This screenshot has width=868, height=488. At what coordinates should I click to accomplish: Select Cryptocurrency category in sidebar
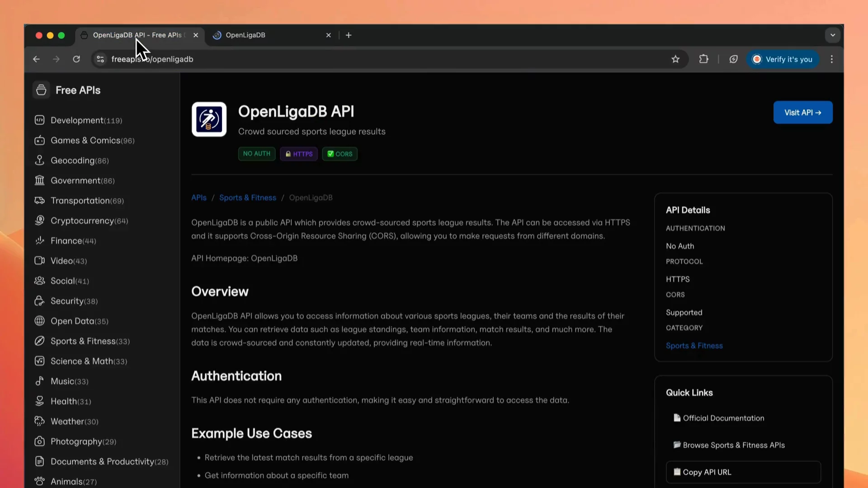pyautogui.click(x=82, y=221)
